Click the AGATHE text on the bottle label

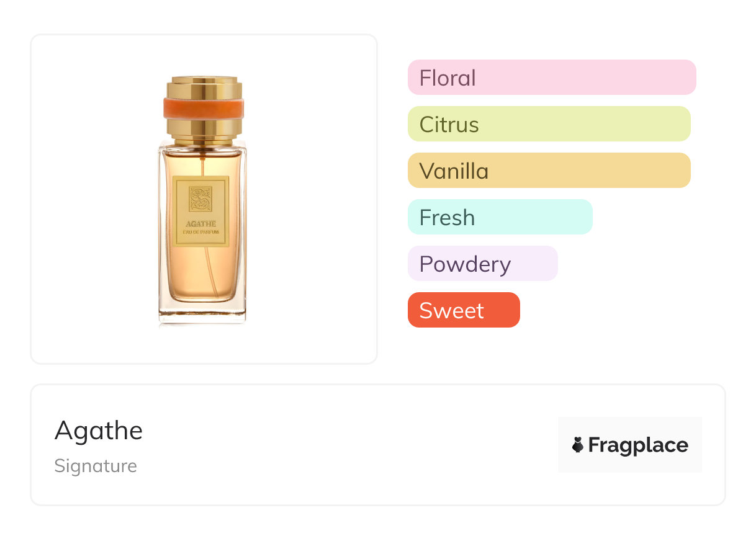click(201, 224)
